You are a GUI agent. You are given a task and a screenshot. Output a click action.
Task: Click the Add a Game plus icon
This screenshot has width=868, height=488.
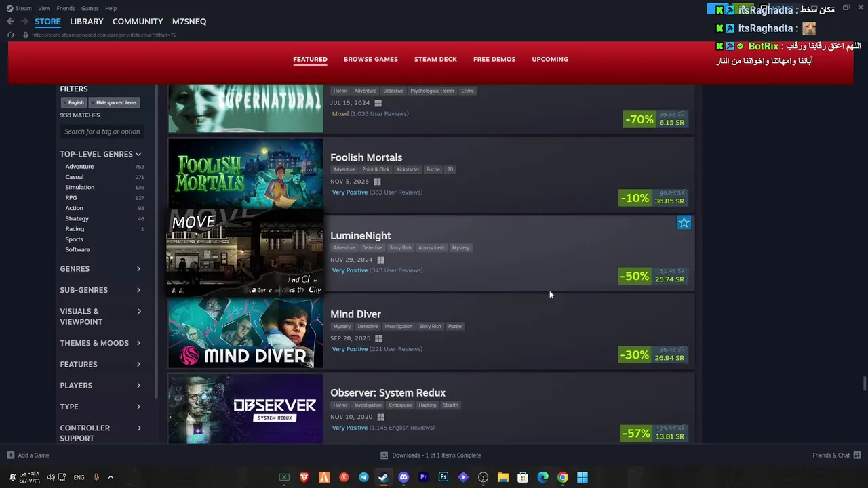pos(10,455)
